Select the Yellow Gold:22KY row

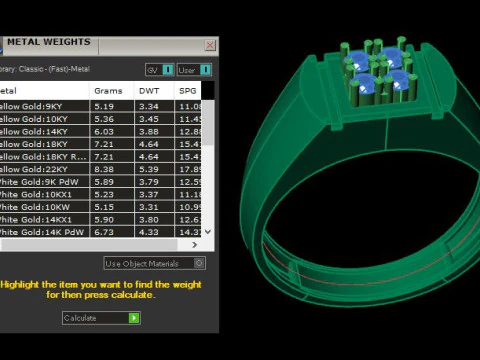(x=100, y=169)
